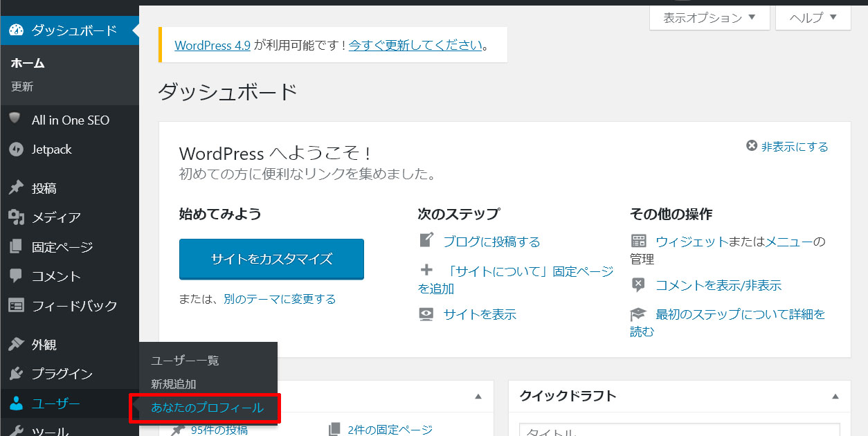Open Jetpack menu item
Viewport: 868px width, 436px height.
69,149
